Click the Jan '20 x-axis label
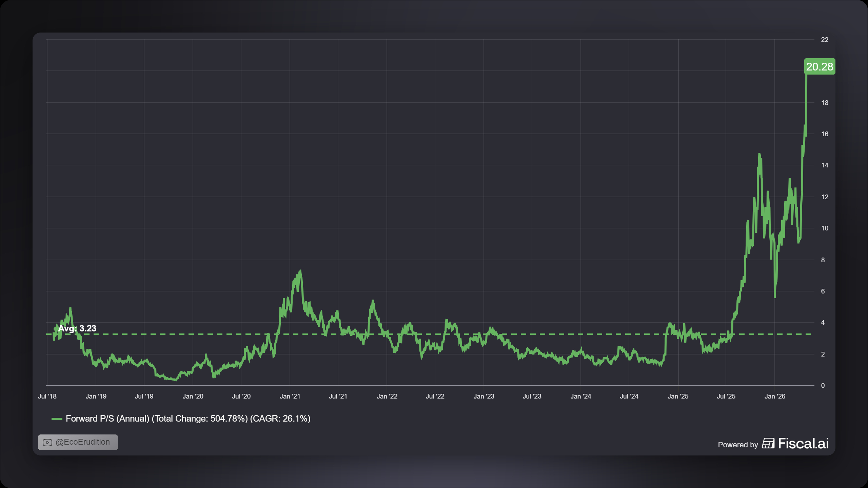 pos(193,396)
